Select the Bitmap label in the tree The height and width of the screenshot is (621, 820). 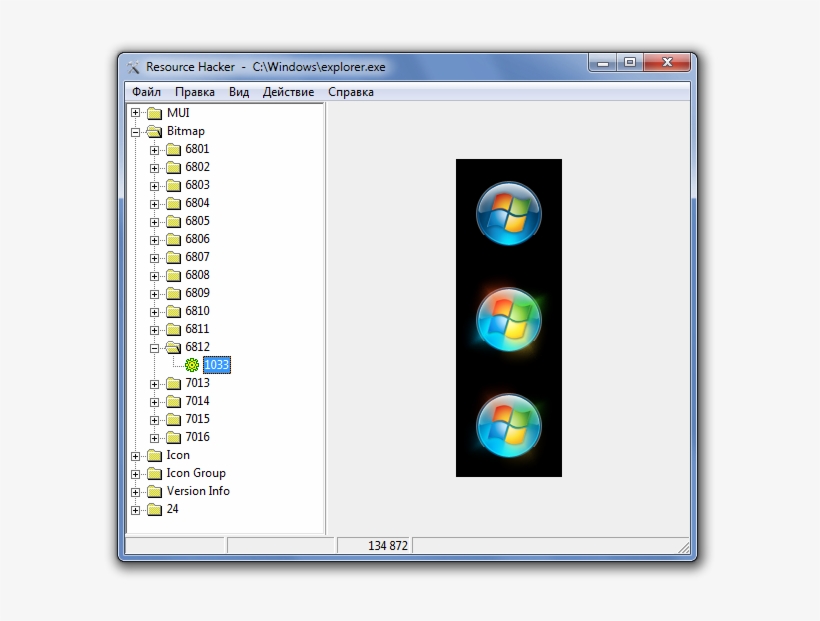click(x=186, y=131)
